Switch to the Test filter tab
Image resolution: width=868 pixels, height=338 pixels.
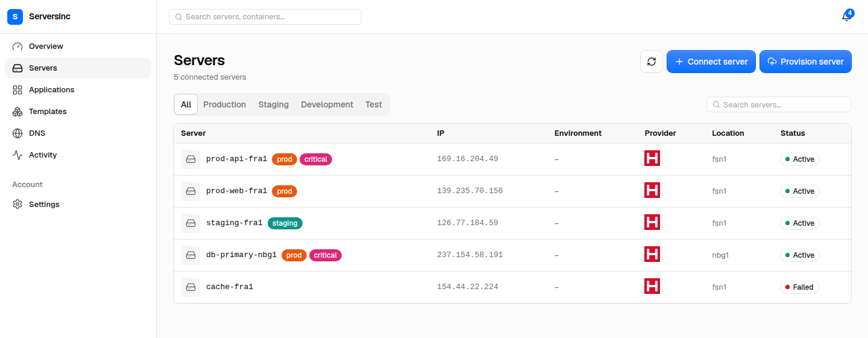point(374,104)
